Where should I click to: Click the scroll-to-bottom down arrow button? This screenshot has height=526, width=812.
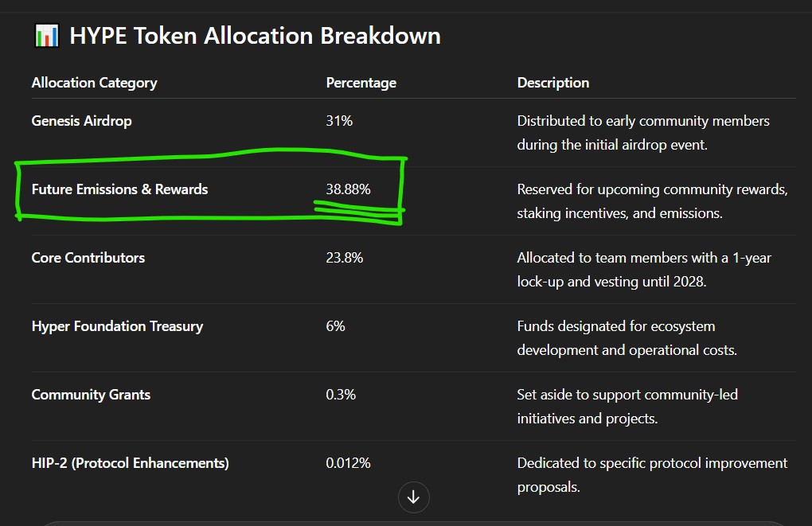click(413, 497)
